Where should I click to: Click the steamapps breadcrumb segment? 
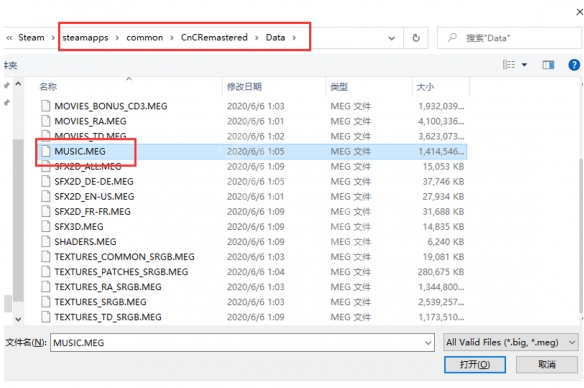tap(85, 38)
